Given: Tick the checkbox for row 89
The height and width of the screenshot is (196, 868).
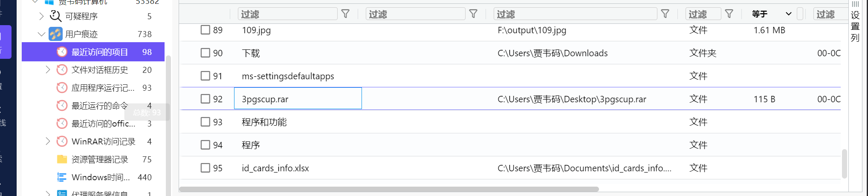Looking at the screenshot, I should tap(205, 30).
